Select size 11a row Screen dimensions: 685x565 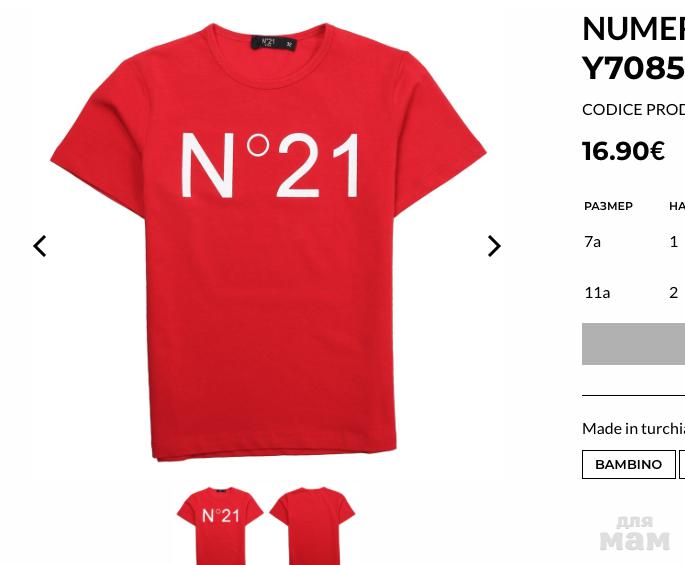pyautogui.click(x=634, y=292)
